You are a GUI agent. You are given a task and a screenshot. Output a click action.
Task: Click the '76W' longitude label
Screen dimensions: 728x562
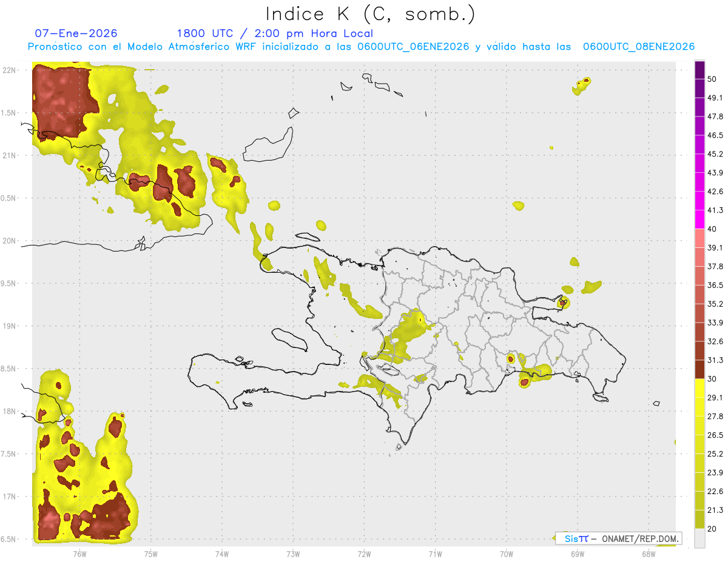coord(79,554)
